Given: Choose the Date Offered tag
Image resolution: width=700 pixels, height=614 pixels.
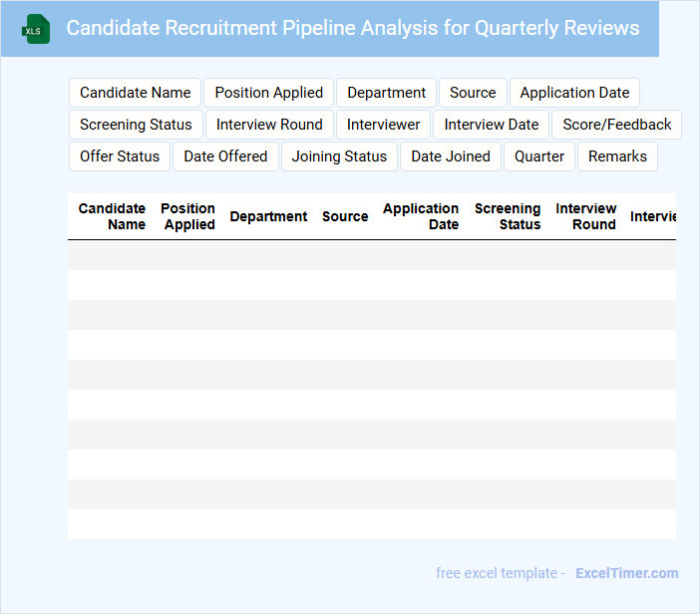Looking at the screenshot, I should pos(226,156).
